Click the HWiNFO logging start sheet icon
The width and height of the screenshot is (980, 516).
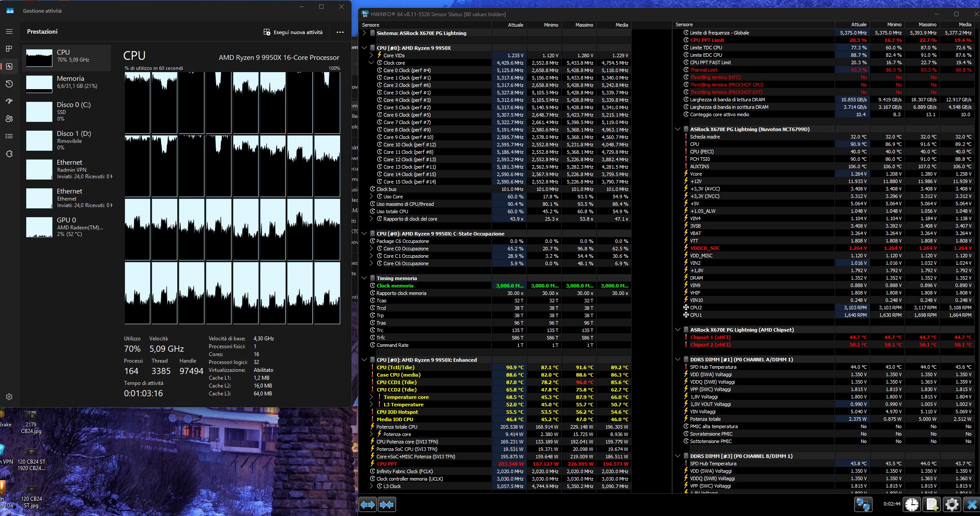(932, 505)
